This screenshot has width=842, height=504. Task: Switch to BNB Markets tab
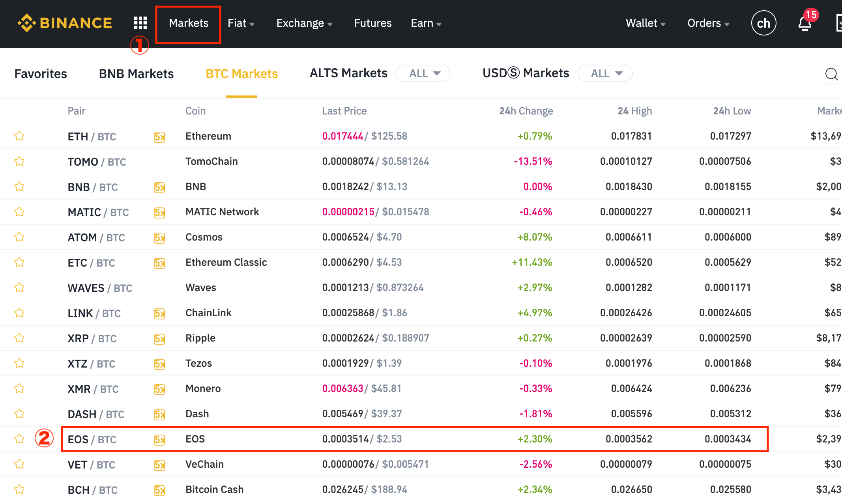point(136,74)
